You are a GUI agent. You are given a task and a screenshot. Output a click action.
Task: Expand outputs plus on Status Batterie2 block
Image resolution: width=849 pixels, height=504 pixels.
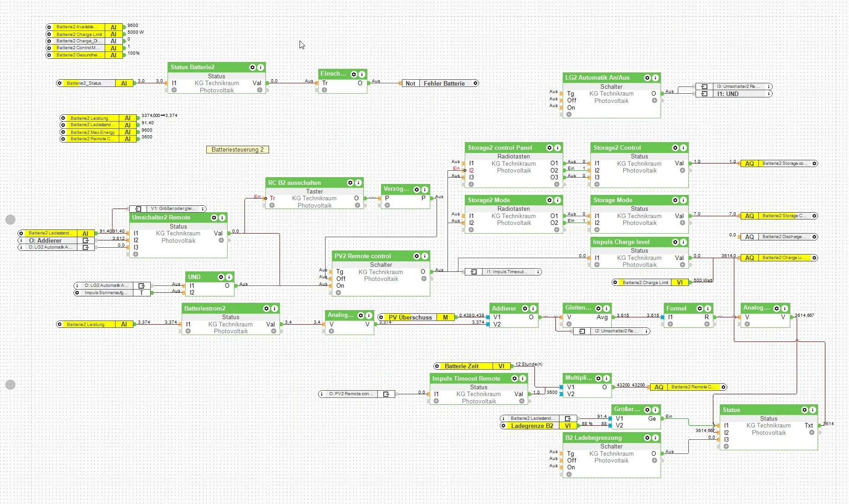pos(259,90)
